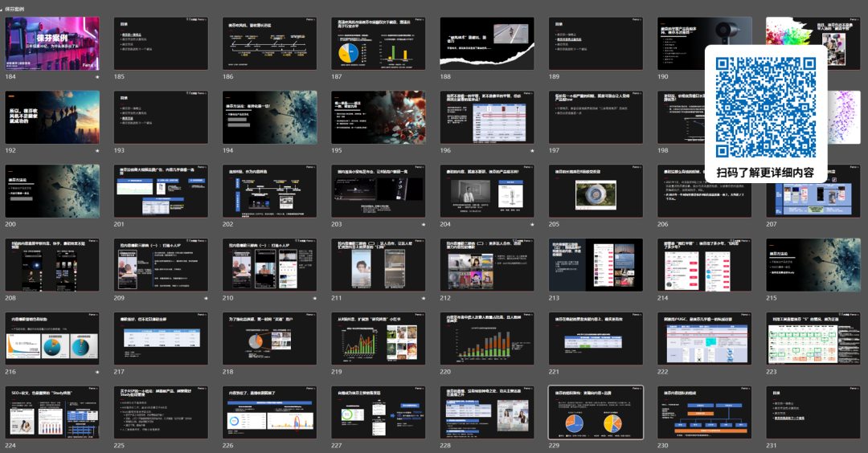This screenshot has width=868, height=453.
Task: Click the star icon under slide 184
Action: tap(97, 77)
